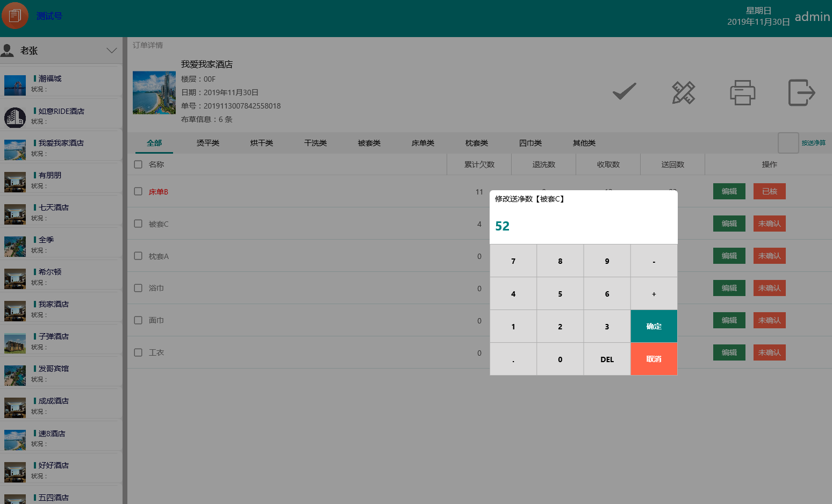832x504 pixels.
Task: Check the 浴巾 row checkbox
Action: pos(138,288)
